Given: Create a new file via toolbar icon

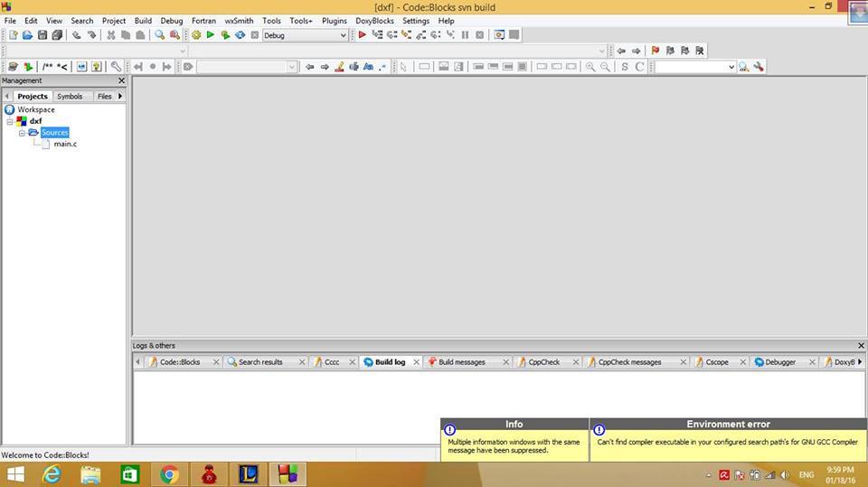Looking at the screenshot, I should coord(13,35).
